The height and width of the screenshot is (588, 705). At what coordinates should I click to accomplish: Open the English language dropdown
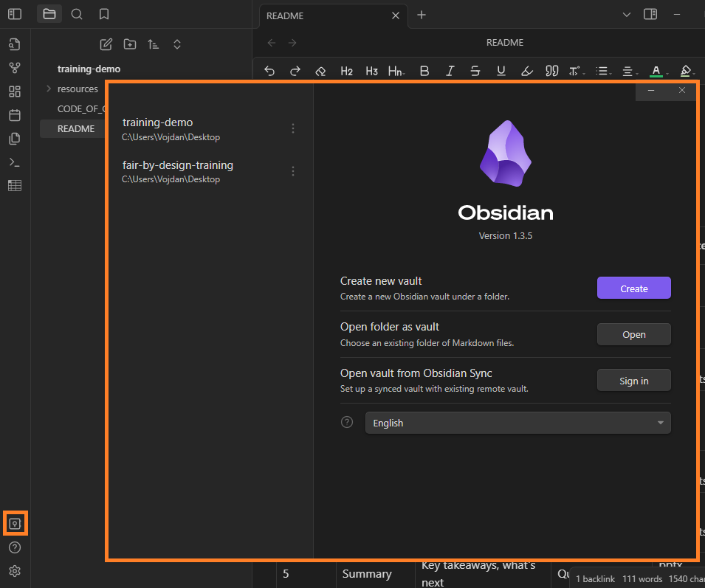point(517,422)
